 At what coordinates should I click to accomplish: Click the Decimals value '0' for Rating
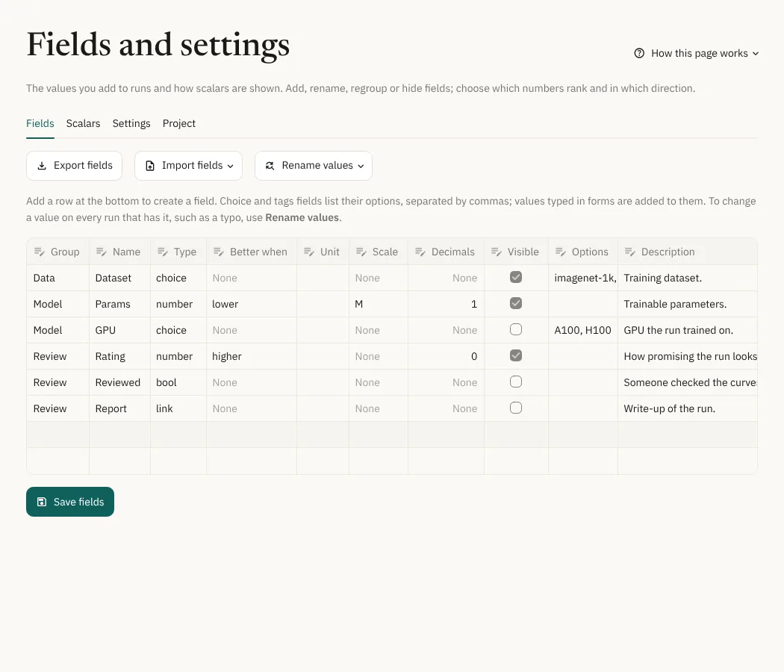(x=446, y=356)
